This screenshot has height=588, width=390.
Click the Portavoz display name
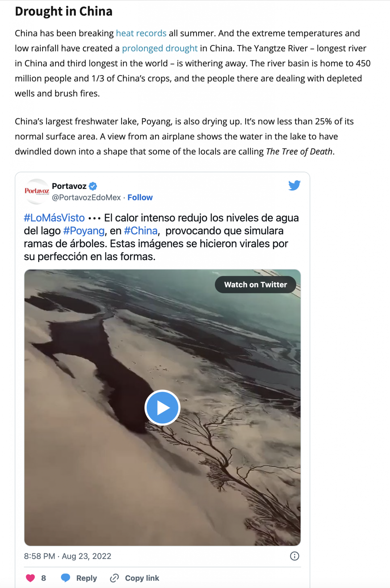pyautogui.click(x=69, y=186)
